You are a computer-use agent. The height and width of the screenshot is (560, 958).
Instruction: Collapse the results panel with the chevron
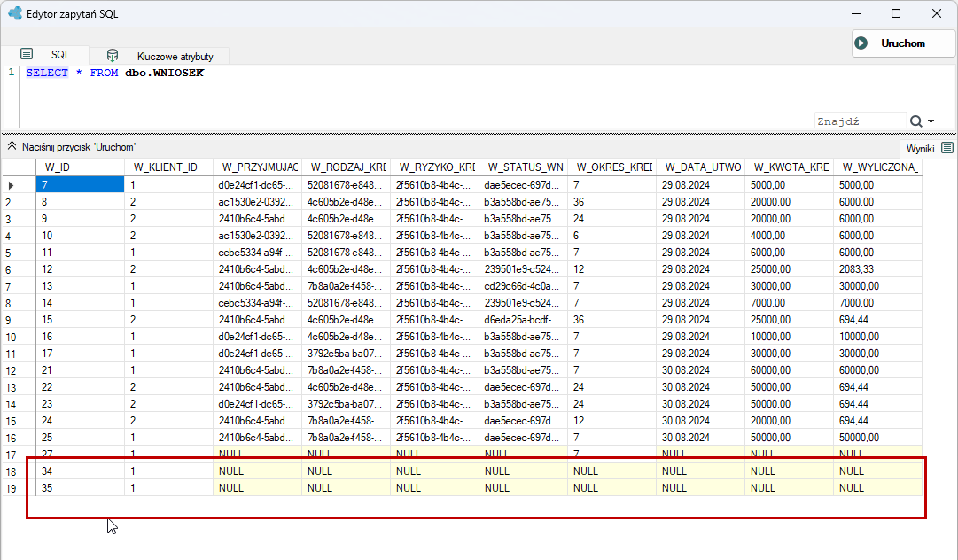(x=12, y=146)
